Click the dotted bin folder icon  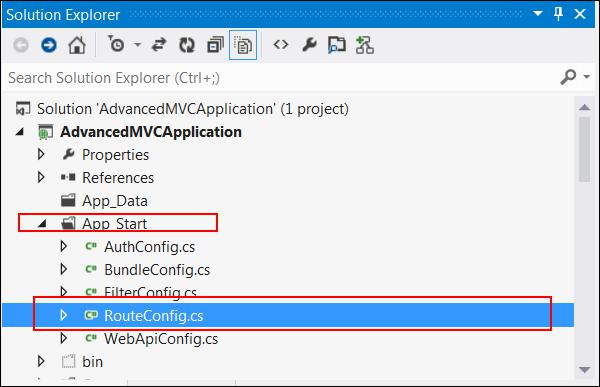pos(68,361)
